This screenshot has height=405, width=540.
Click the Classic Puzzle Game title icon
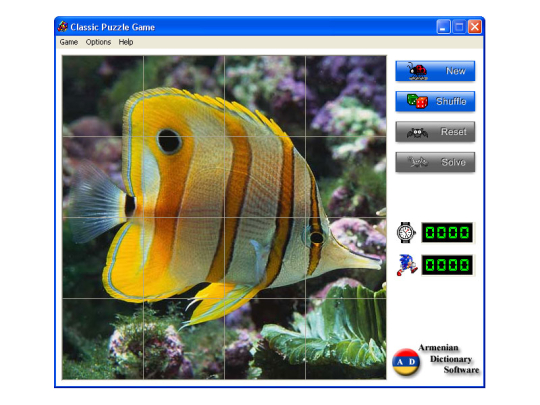coord(63,27)
